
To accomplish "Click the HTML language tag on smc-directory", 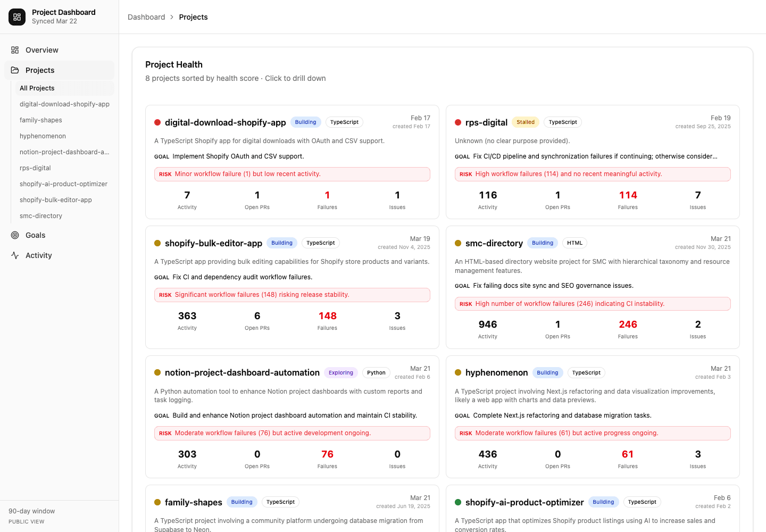I will (x=574, y=243).
